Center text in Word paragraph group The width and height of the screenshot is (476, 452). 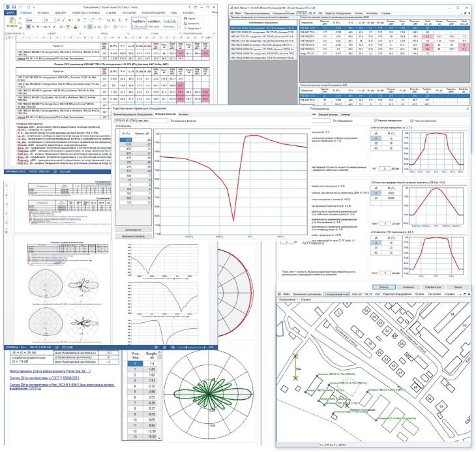[90, 27]
